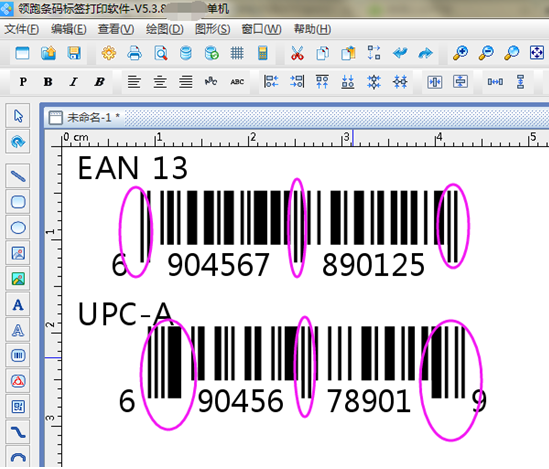549x469 pixels.
Task: Open the 文件(F) menu
Action: pos(21,29)
